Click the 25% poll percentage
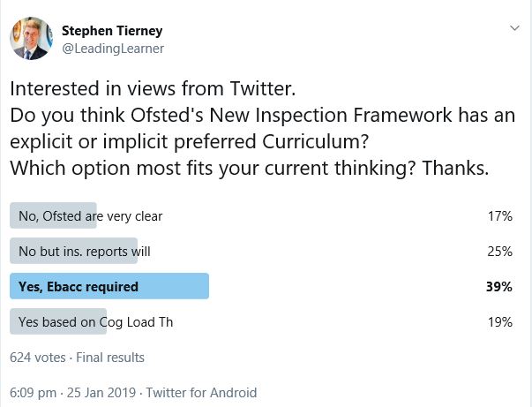This screenshot has width=532, height=407. tap(499, 251)
